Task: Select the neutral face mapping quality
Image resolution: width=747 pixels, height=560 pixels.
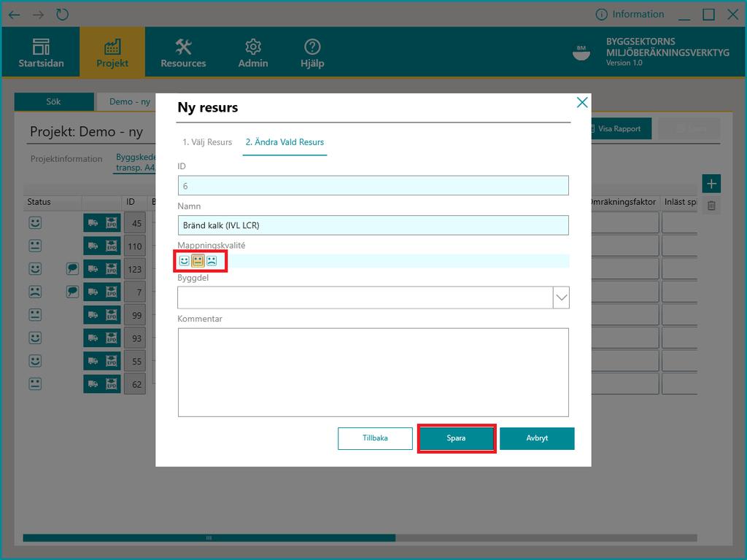Action: (x=198, y=260)
